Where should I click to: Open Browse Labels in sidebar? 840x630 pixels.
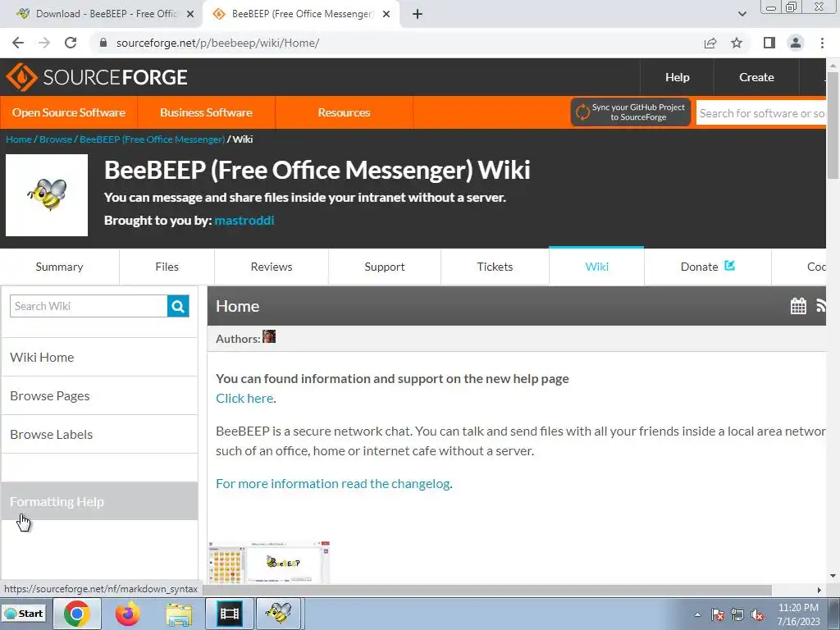99,435
